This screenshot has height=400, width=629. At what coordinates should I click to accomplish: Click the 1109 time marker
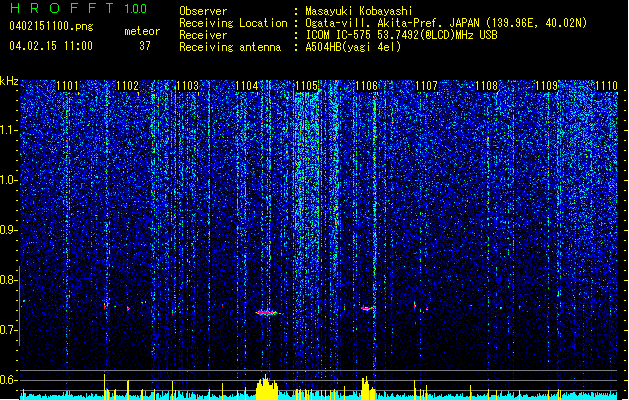tap(547, 86)
